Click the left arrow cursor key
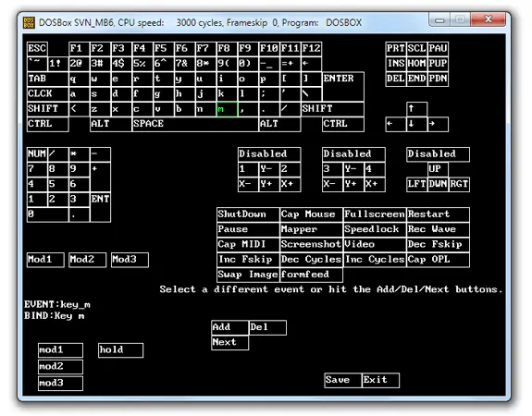The height and width of the screenshot is (416, 532). pos(396,124)
